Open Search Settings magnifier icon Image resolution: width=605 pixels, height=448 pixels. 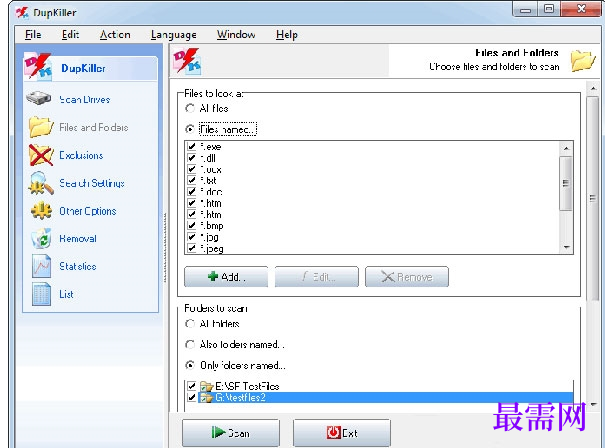click(41, 183)
